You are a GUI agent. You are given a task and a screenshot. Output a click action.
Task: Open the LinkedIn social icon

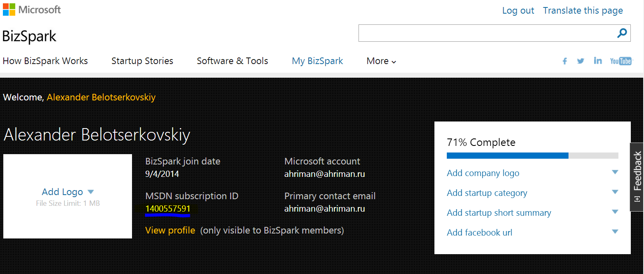click(x=597, y=61)
